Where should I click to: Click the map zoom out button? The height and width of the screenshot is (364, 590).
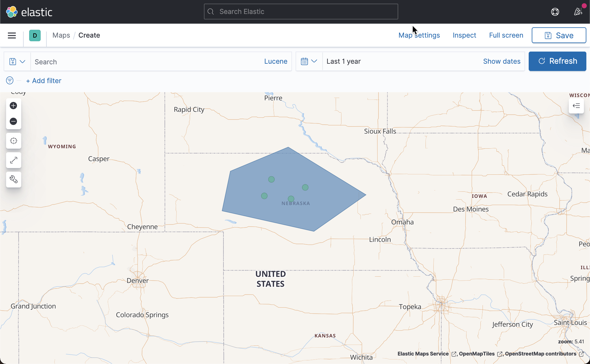click(13, 121)
